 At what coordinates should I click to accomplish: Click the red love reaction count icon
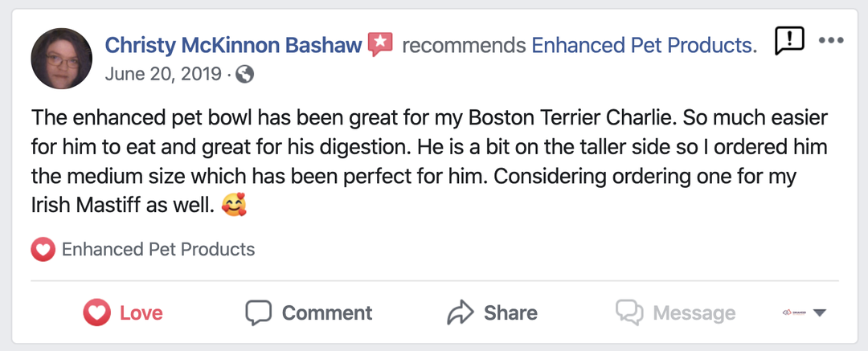(x=43, y=250)
